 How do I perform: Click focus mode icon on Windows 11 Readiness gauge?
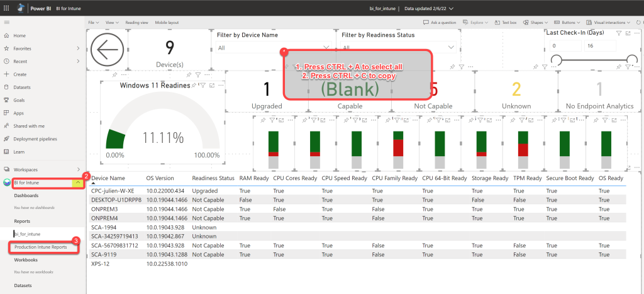click(x=211, y=85)
